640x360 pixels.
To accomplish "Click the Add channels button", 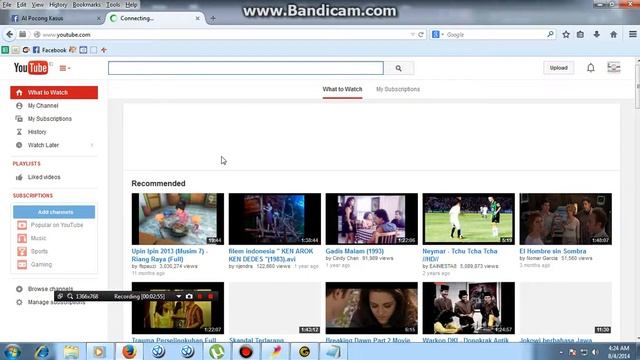I will tap(54, 212).
